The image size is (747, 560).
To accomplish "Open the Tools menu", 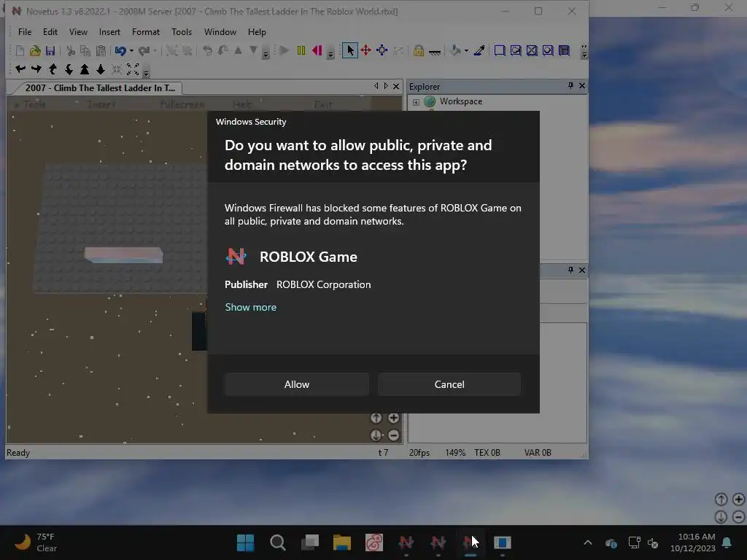I will click(x=182, y=32).
